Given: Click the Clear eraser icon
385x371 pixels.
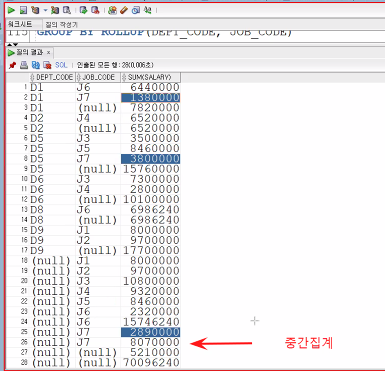Looking at the screenshot, I should 124,10.
